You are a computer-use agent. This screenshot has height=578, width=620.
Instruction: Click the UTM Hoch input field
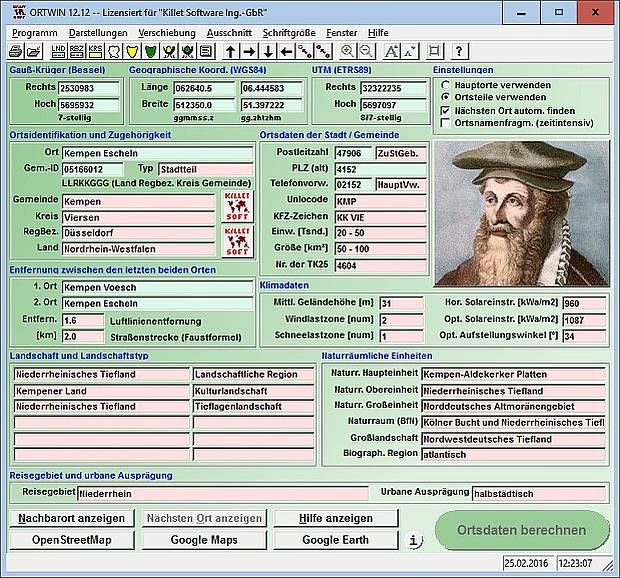point(394,105)
